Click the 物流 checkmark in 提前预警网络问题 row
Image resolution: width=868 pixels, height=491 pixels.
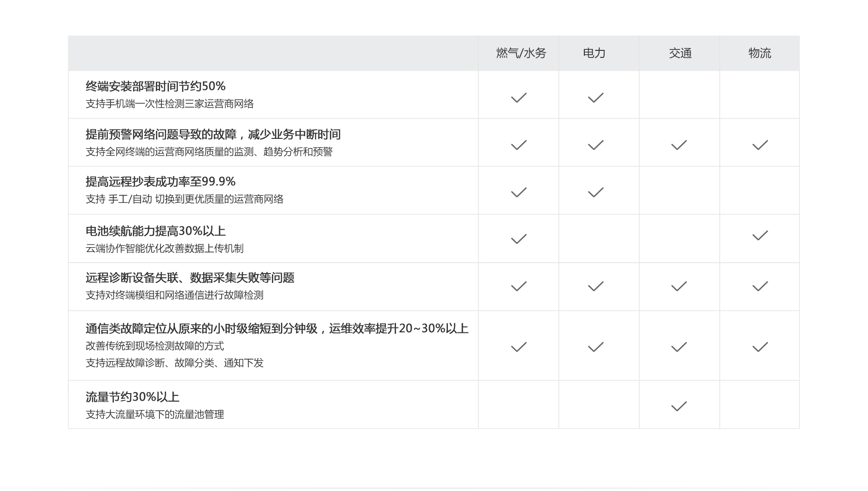[x=760, y=145]
